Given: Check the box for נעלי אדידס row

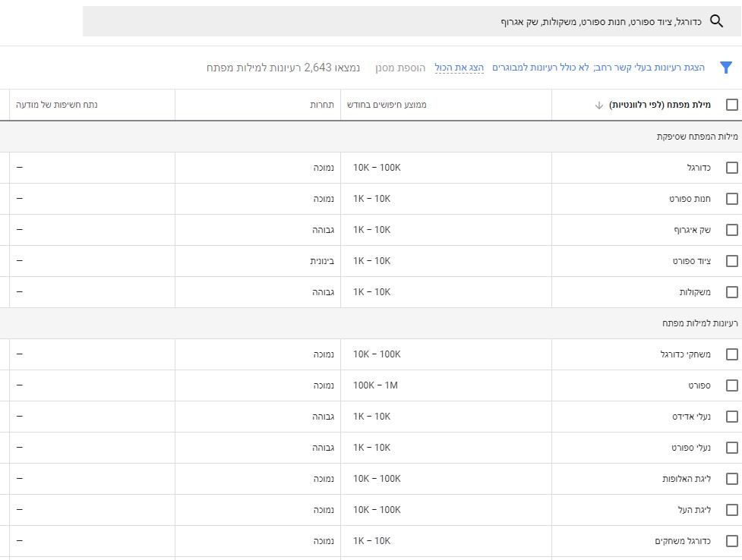Looking at the screenshot, I should point(731,417).
